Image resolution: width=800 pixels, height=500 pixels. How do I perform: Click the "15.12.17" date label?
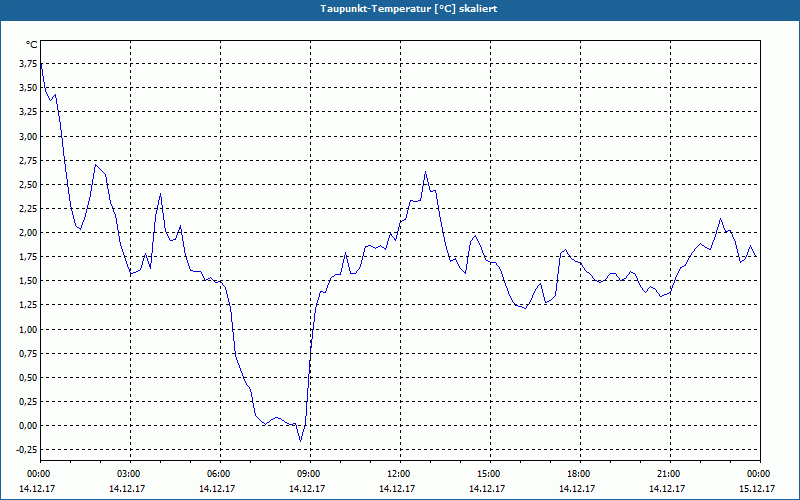click(757, 488)
